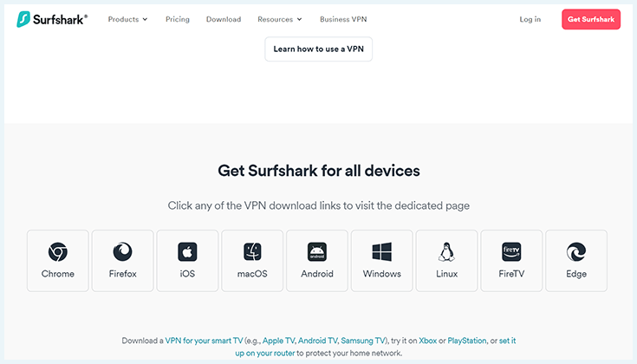Viewport: 637px width, 364px height.
Task: Follow the Samsung TV link
Action: (x=363, y=341)
